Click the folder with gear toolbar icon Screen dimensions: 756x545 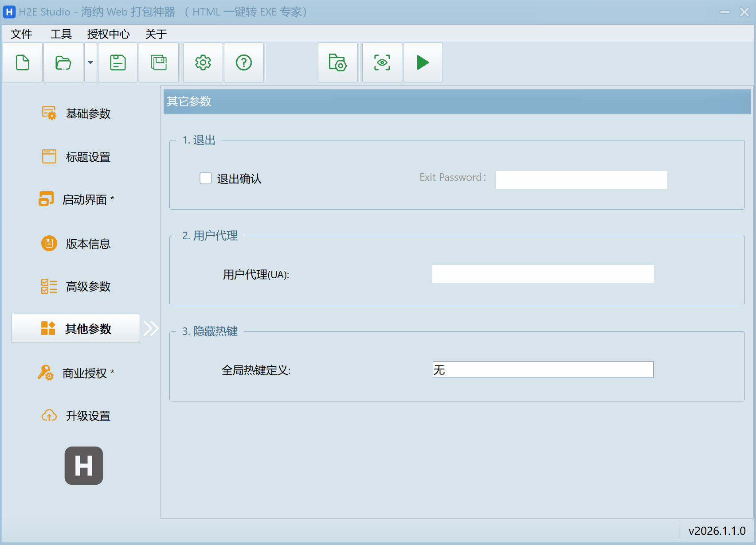click(x=337, y=62)
